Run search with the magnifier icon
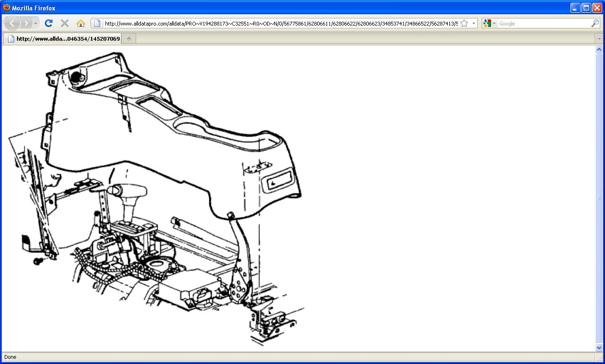The width and height of the screenshot is (605, 364). point(595,23)
